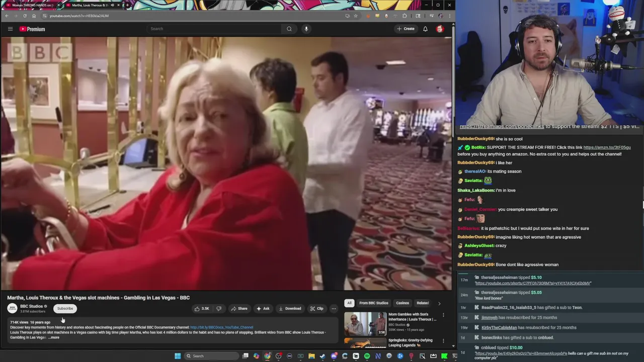Open the Create menu button
The height and width of the screenshot is (362, 644).
pyautogui.click(x=406, y=29)
